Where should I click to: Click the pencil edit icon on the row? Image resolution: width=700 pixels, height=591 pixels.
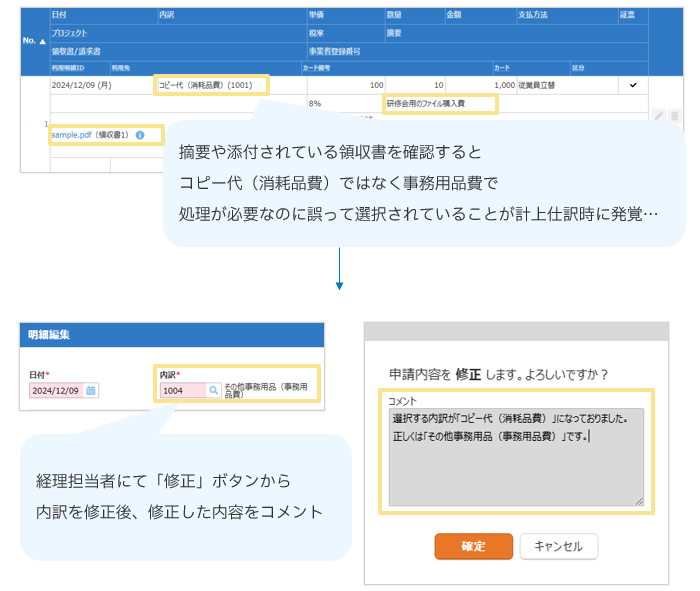tap(659, 115)
